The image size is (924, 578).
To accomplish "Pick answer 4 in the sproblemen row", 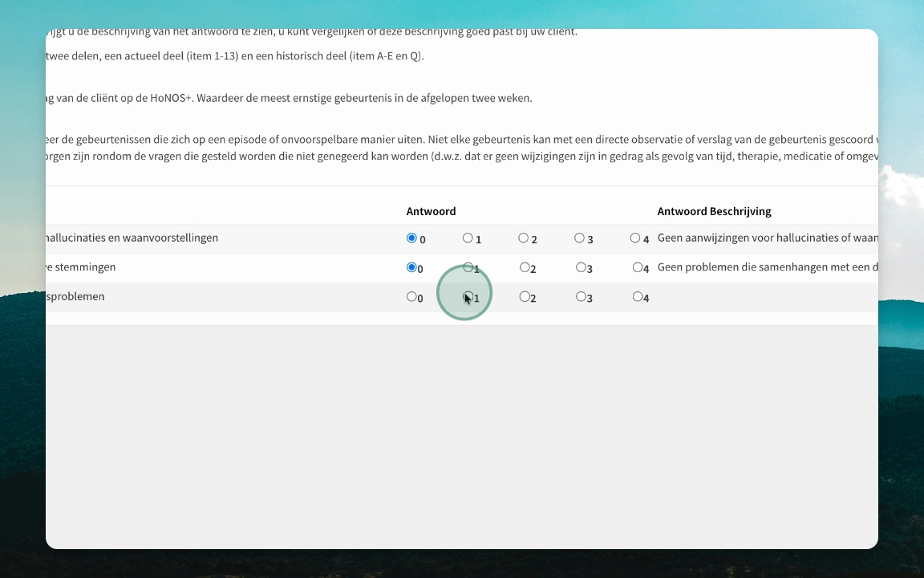I will [x=638, y=297].
